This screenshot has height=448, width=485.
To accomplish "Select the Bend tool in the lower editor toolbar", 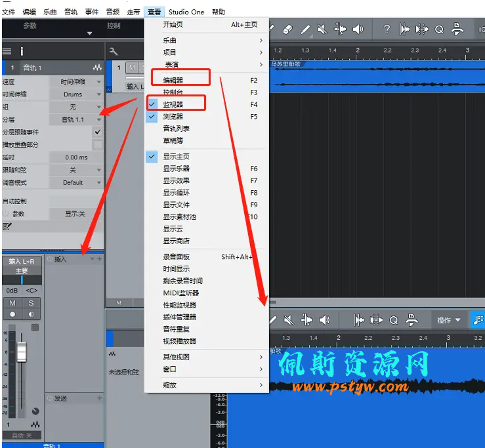I will point(306,320).
